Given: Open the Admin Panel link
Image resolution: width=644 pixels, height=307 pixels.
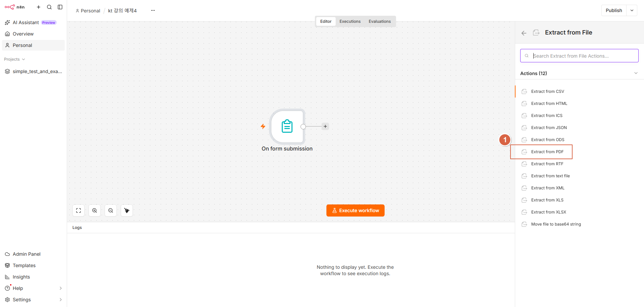Looking at the screenshot, I should coord(33,254).
